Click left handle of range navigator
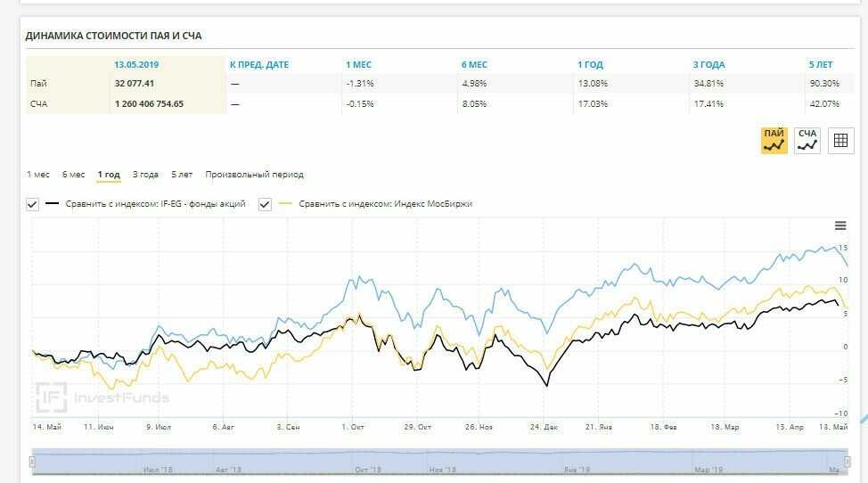868x483 pixels. tap(32, 462)
